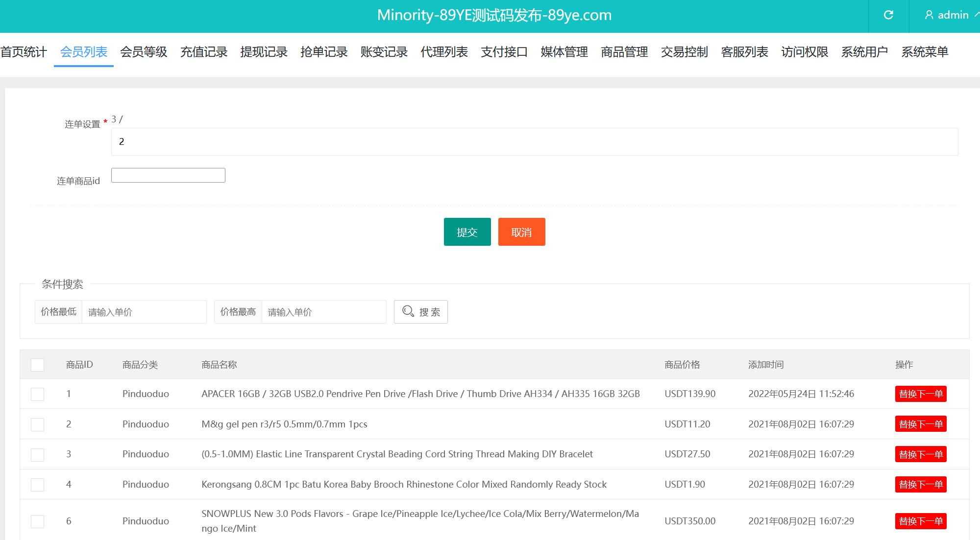
Task: Click the admin user avatar icon
Action: (x=929, y=15)
